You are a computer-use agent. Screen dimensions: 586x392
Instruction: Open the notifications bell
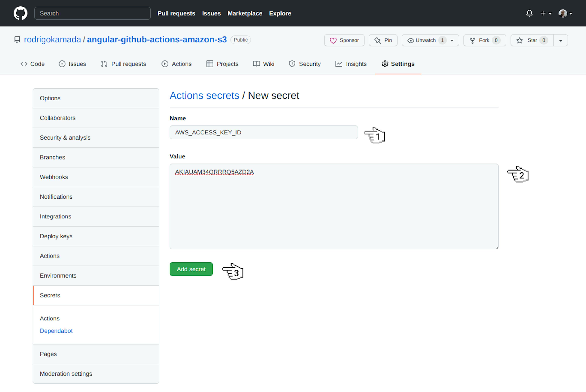[529, 13]
